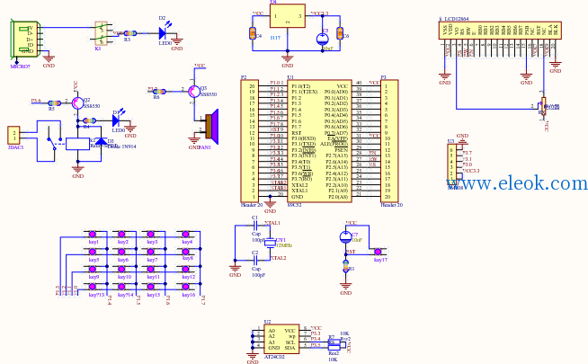This screenshot has height=364, width=588.
Task: Click resistor R6 at the Q3 base
Action: (159, 91)
